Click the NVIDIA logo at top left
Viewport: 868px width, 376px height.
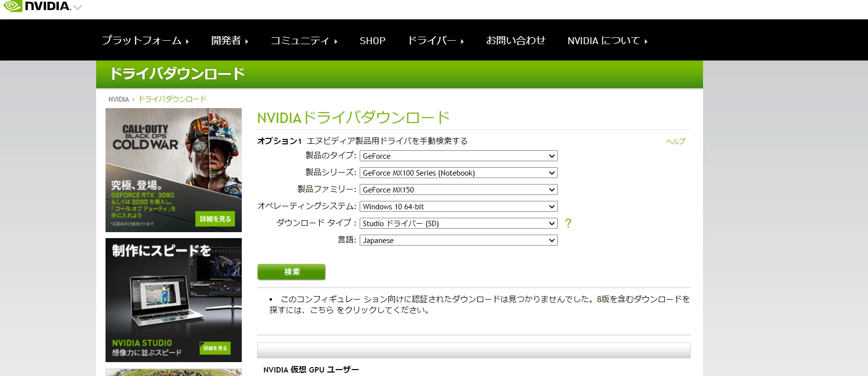point(37,6)
